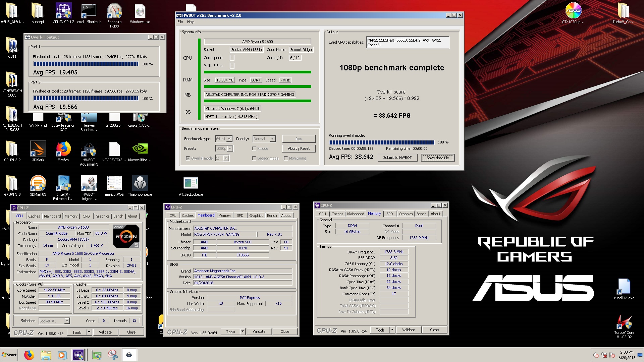Launch Firefox from the desktop
Screen dimensions: 644x362
point(63,151)
